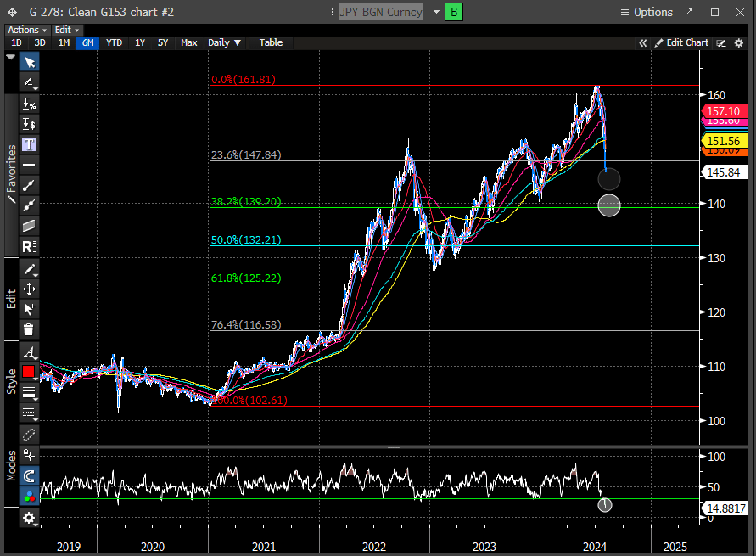Image resolution: width=756 pixels, height=556 pixels.
Task: Select the move crosshair edit tool
Action: (x=29, y=289)
